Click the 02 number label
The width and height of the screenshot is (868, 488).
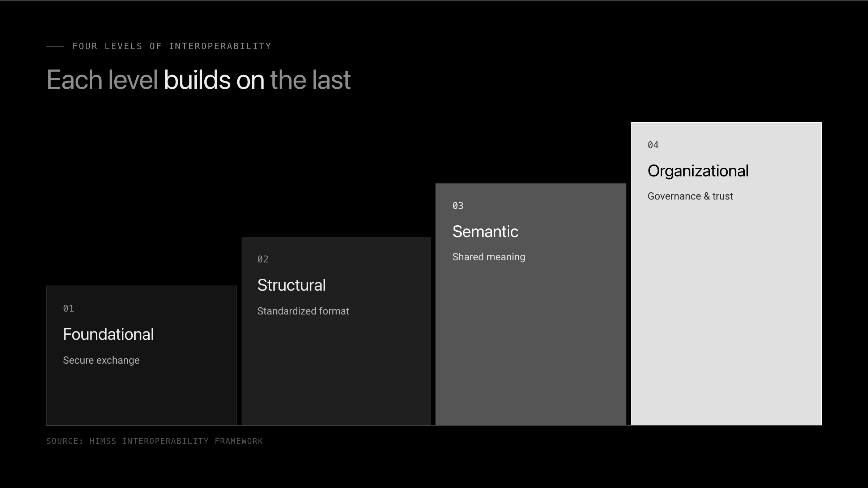pos(263,259)
